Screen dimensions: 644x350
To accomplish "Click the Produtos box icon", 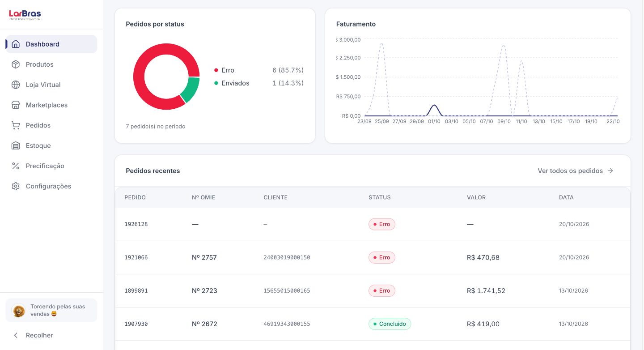I will point(16,64).
